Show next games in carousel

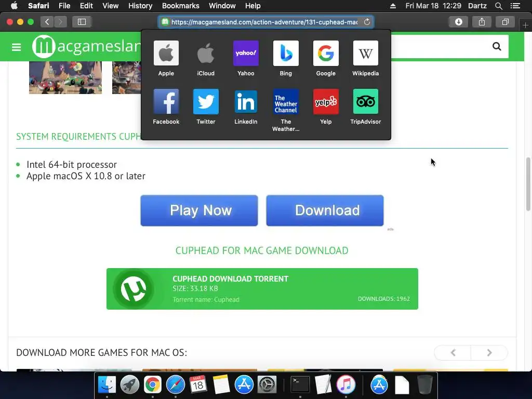click(489, 353)
